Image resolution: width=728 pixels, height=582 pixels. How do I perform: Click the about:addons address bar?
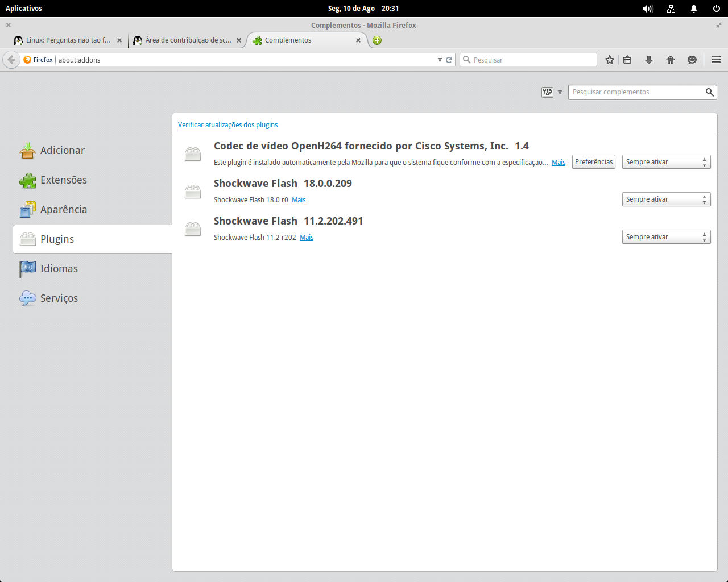pyautogui.click(x=246, y=60)
